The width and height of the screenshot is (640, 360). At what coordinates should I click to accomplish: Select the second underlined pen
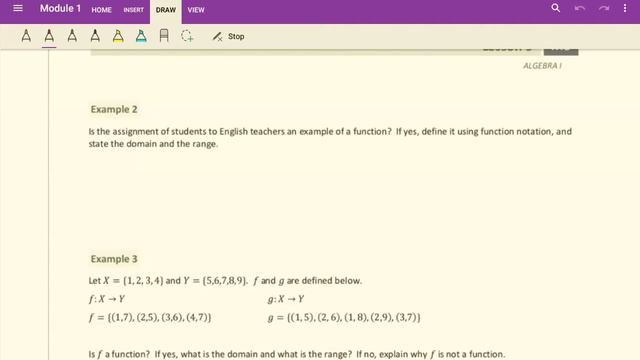[49, 36]
